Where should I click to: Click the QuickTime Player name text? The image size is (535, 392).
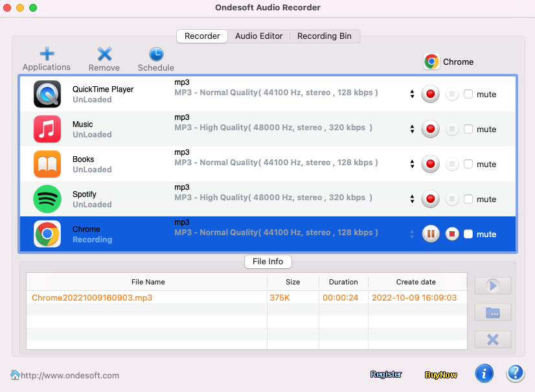pyautogui.click(x=103, y=89)
